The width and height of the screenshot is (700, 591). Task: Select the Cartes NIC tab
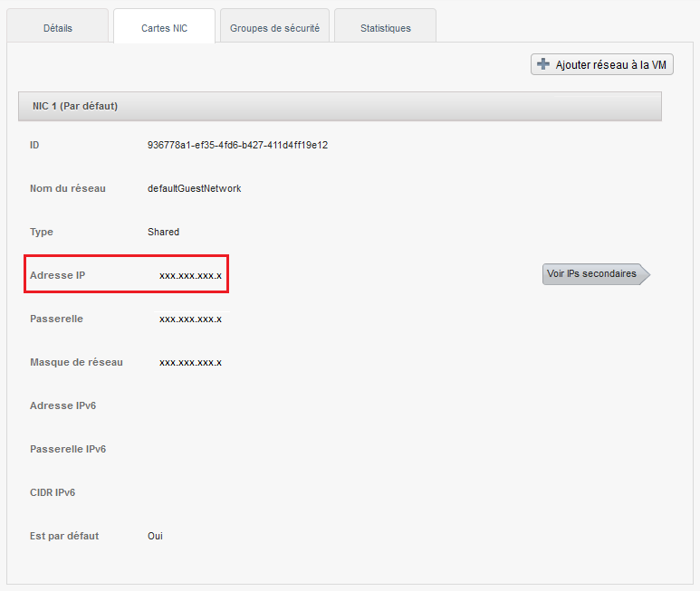tap(164, 28)
